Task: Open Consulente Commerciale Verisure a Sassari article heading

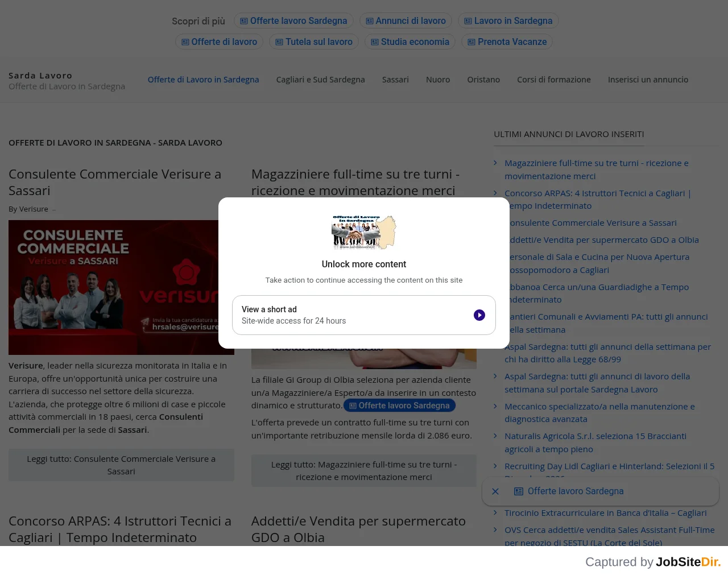Action: 115,183
